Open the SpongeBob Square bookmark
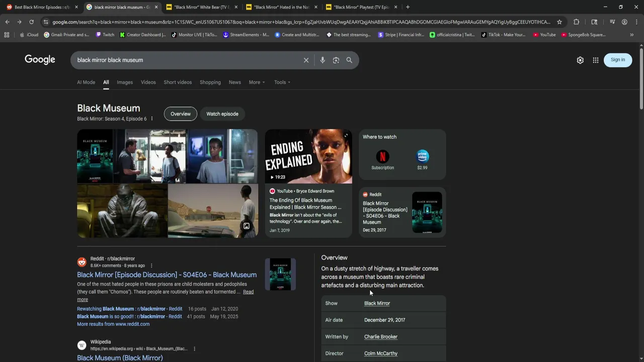 [x=584, y=35]
